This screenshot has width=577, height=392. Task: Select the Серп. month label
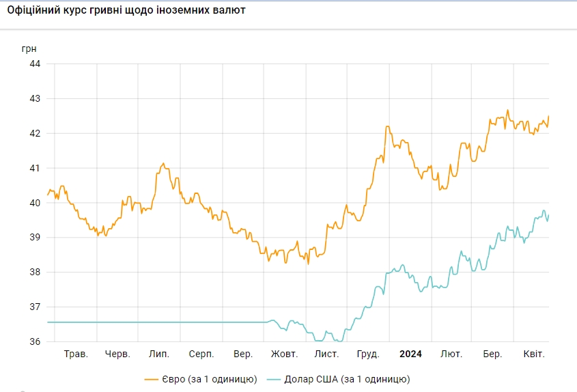pos(201,354)
